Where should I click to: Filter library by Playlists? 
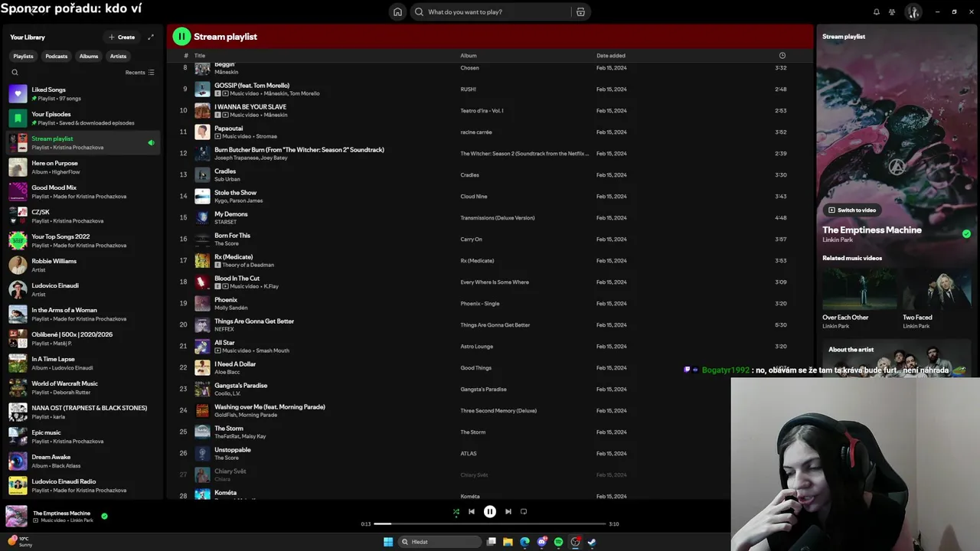click(x=23, y=56)
